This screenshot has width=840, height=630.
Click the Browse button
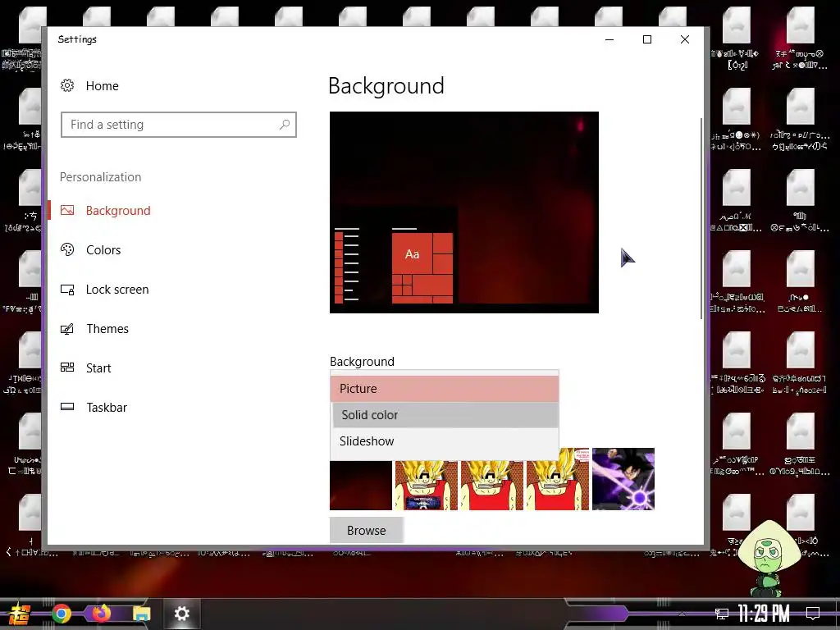366,531
